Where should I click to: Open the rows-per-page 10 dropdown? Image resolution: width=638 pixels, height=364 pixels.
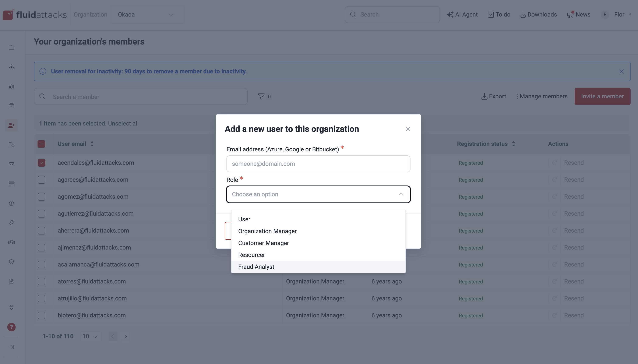click(x=91, y=336)
